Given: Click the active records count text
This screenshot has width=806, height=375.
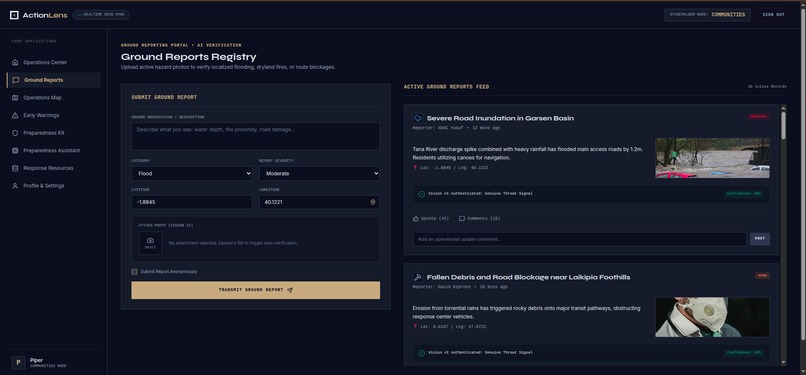Looking at the screenshot, I should pos(767,87).
